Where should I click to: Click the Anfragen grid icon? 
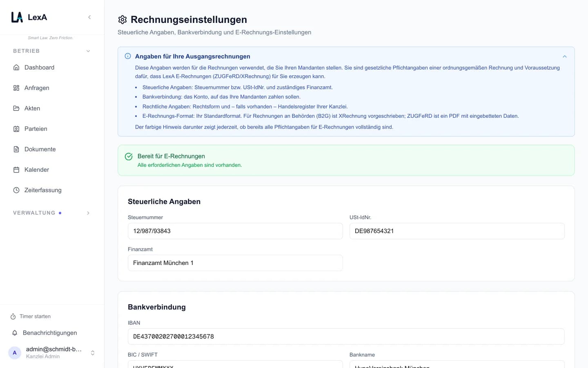(x=16, y=88)
